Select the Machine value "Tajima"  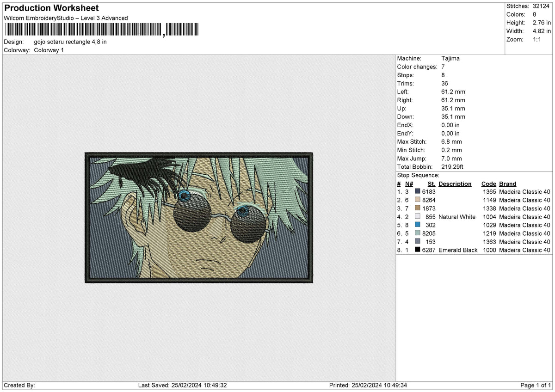[450, 59]
